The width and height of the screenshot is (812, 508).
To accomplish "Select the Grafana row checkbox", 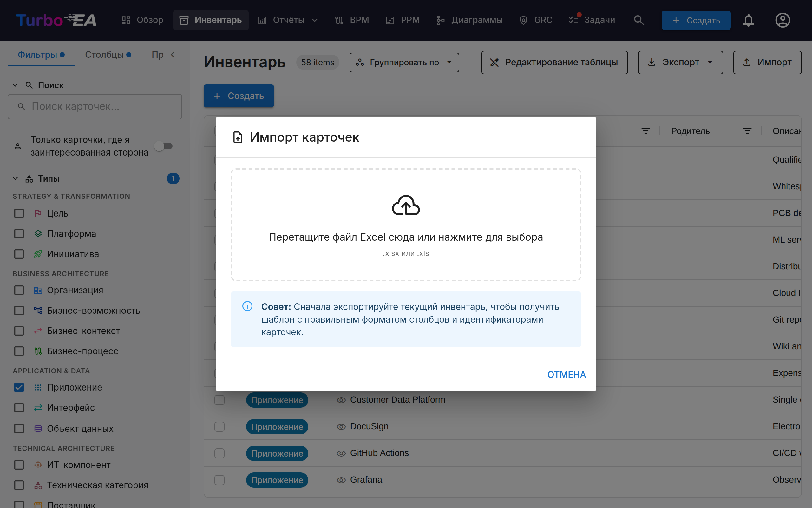I will coord(219,480).
